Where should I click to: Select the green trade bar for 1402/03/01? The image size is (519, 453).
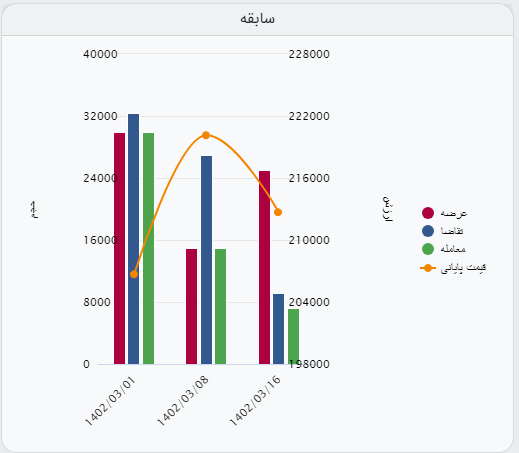[x=148, y=248]
